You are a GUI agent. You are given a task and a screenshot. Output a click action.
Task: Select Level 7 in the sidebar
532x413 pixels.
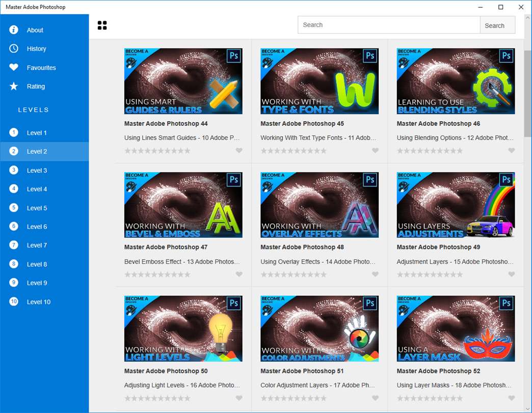(44, 245)
